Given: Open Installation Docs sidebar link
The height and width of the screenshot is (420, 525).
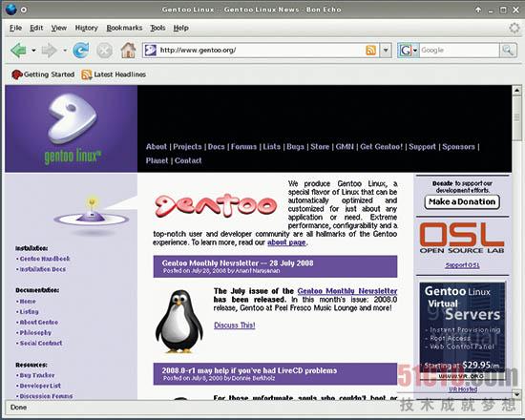Looking at the screenshot, I should point(43,269).
